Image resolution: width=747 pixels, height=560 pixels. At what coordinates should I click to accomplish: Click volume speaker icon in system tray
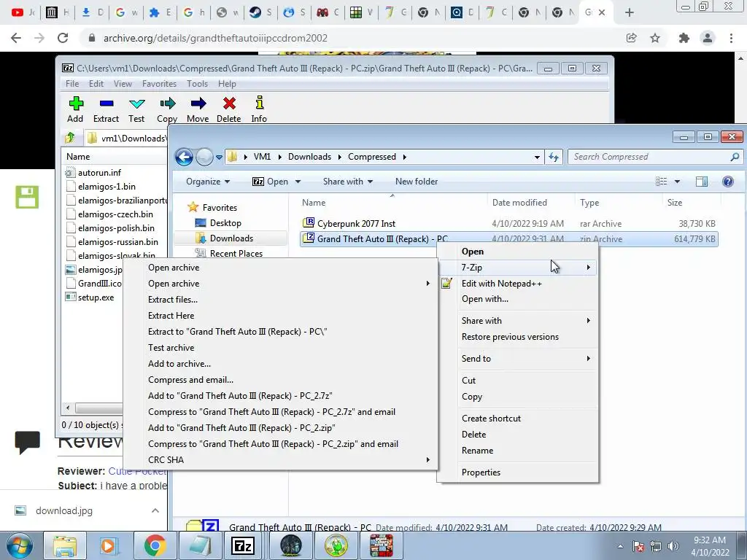pos(673,546)
